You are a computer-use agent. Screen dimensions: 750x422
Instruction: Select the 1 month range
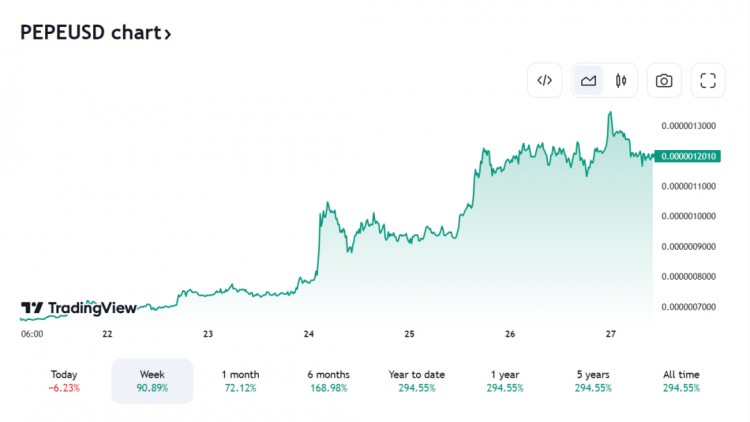(x=240, y=381)
